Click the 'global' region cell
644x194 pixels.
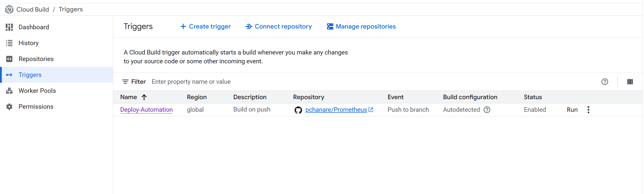pyautogui.click(x=195, y=110)
